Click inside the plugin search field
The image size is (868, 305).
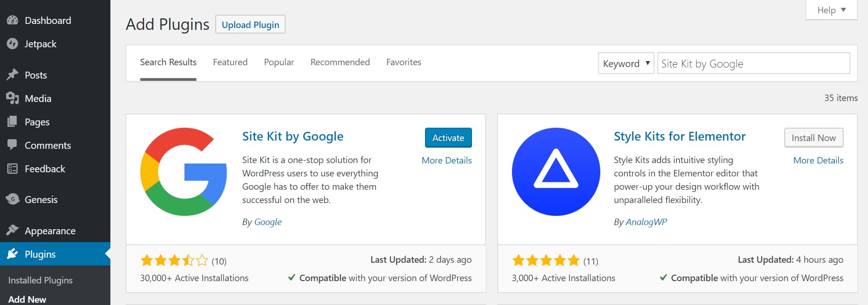click(x=753, y=63)
